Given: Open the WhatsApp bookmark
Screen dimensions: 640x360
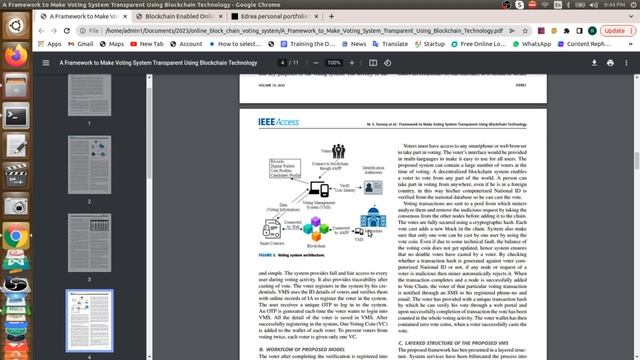Looking at the screenshot, I should [x=532, y=44].
